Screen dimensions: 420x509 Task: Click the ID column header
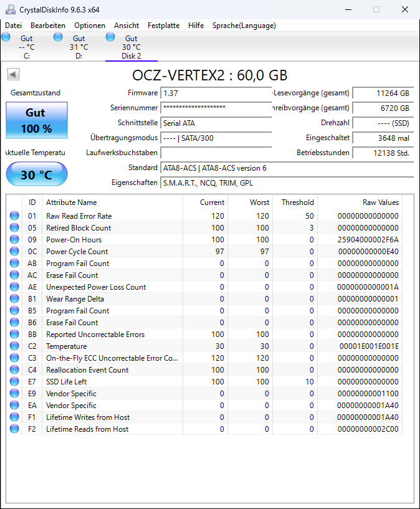click(32, 202)
